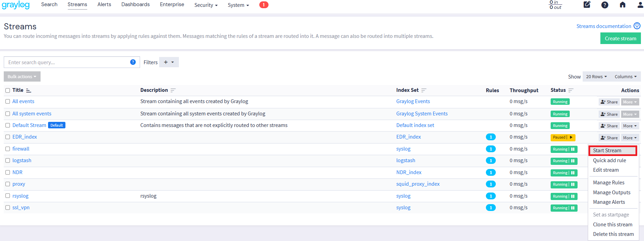Go to the home startpage icon
Screen dimensions: 644x241
coord(623,5)
